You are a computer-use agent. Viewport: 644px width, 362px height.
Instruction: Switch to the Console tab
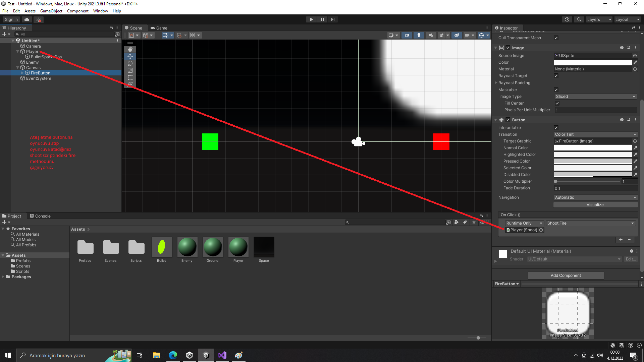click(41, 216)
